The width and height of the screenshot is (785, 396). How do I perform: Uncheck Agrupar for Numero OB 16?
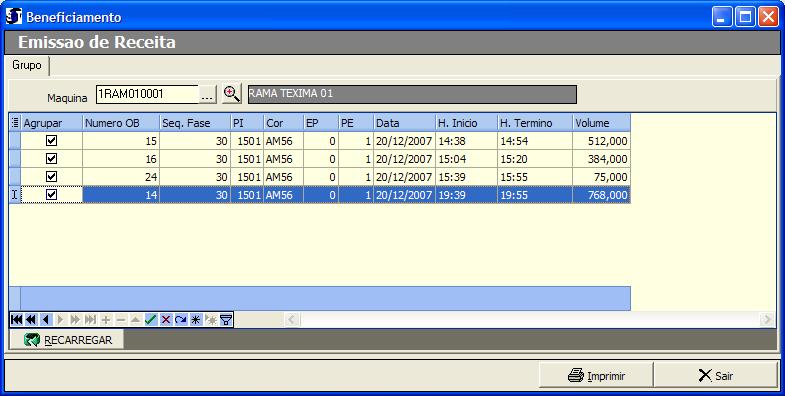coord(51,159)
